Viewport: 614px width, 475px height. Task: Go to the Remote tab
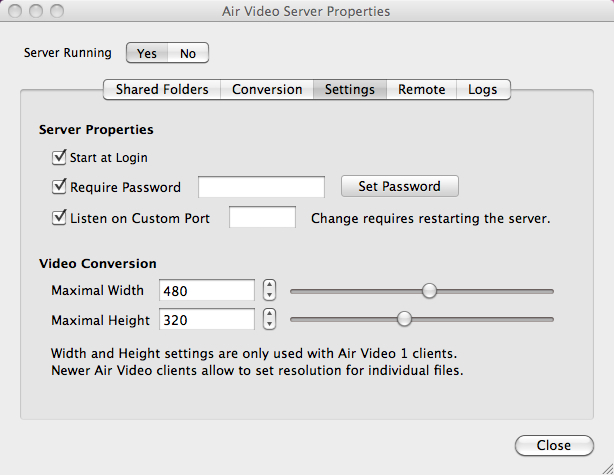pyautogui.click(x=421, y=89)
